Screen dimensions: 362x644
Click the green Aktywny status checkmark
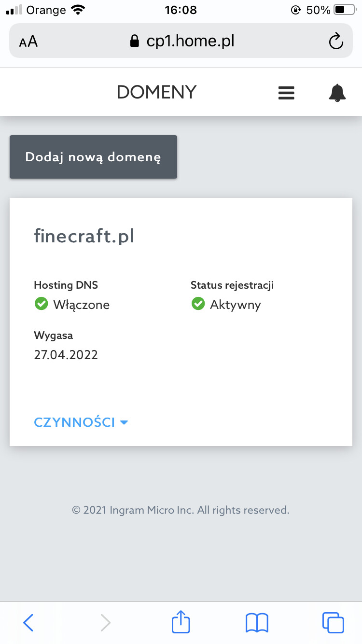coord(198,304)
